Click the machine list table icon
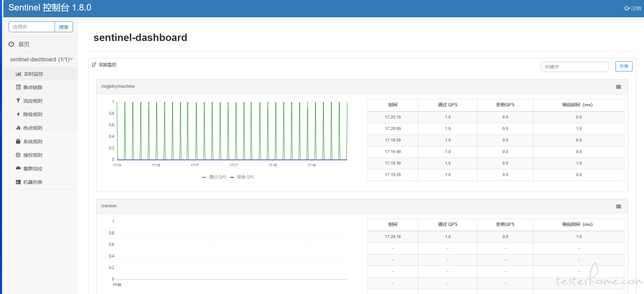Screen dimensions: 644x294 click(x=18, y=182)
